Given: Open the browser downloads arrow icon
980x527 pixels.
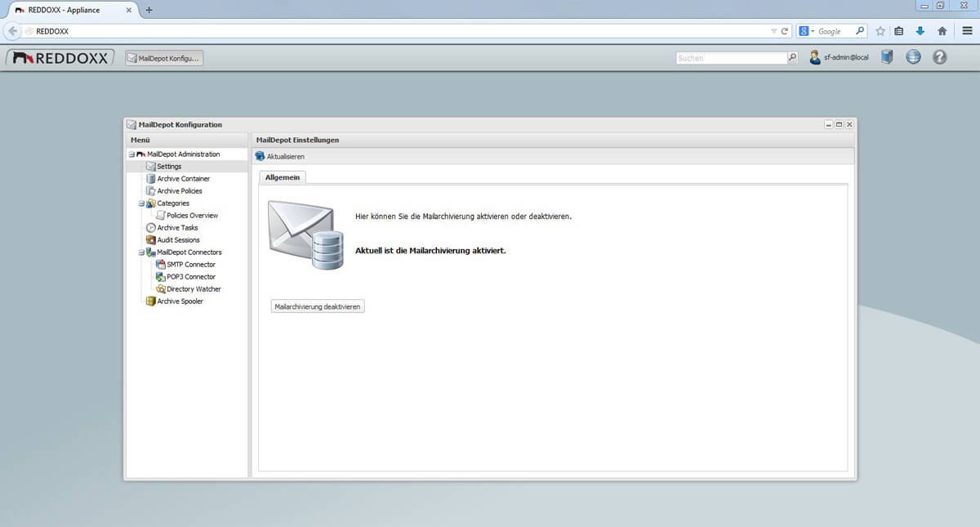Looking at the screenshot, I should pyautogui.click(x=920, y=31).
